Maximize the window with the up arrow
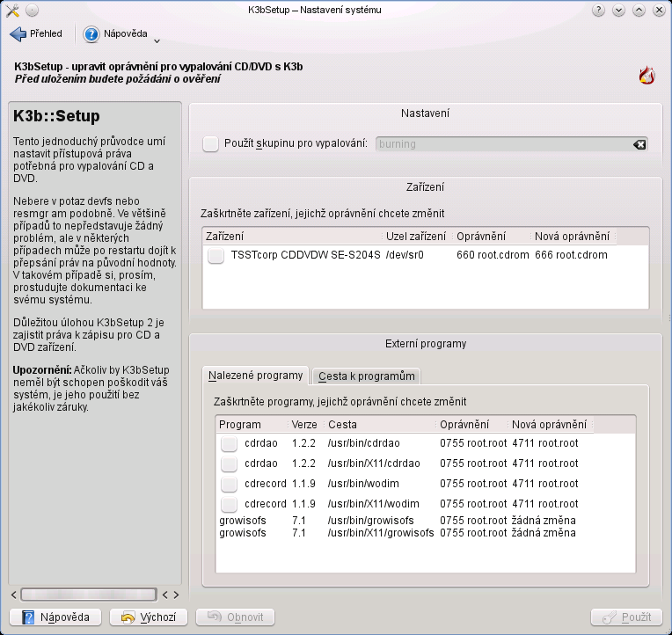Screen dimensions: 672x635 tap(639, 10)
